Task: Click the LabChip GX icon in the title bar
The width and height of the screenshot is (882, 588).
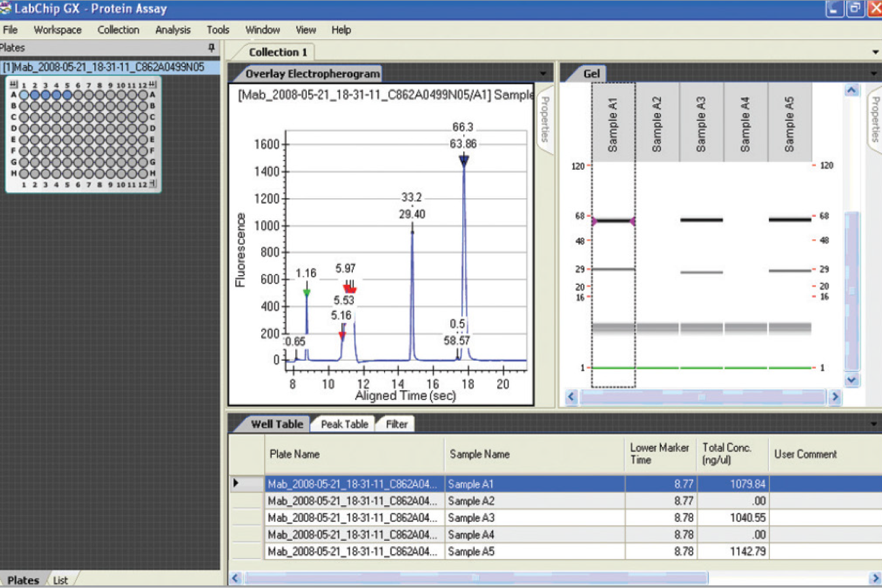Action: (7, 8)
